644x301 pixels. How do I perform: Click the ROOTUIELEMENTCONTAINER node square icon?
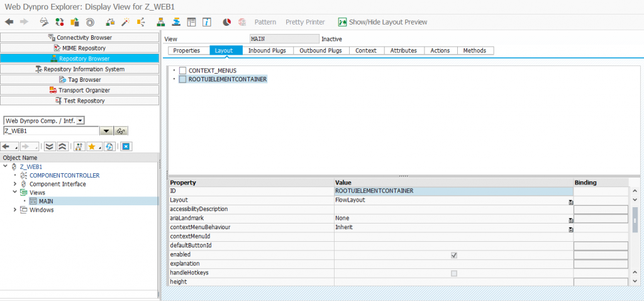(x=183, y=79)
